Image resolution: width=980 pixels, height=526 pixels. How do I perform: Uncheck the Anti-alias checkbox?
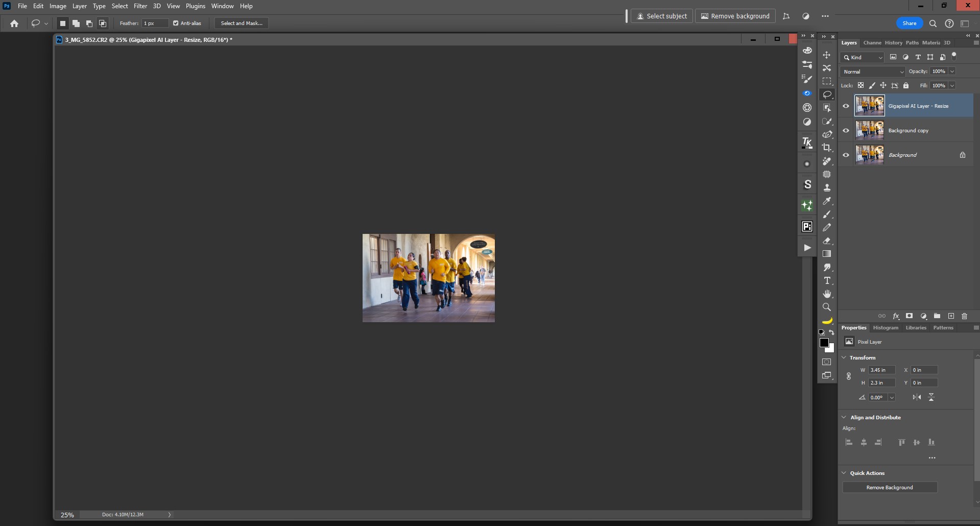pos(176,23)
